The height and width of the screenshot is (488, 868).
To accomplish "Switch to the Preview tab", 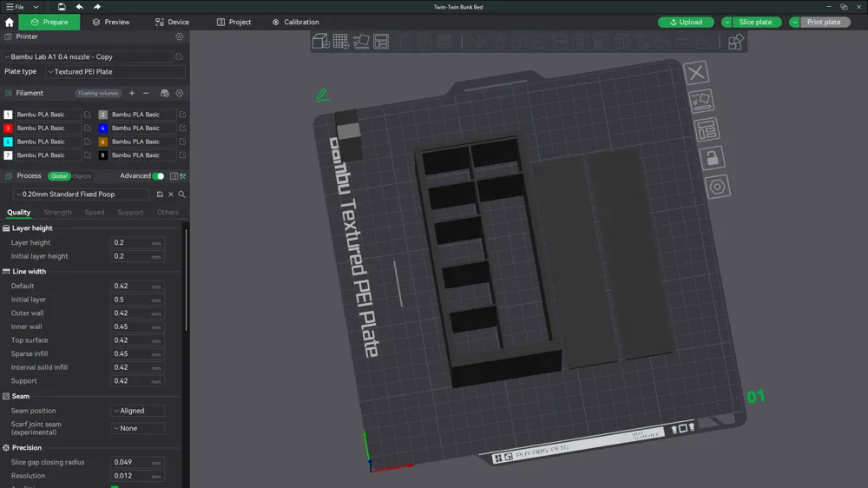I will [x=111, y=23].
